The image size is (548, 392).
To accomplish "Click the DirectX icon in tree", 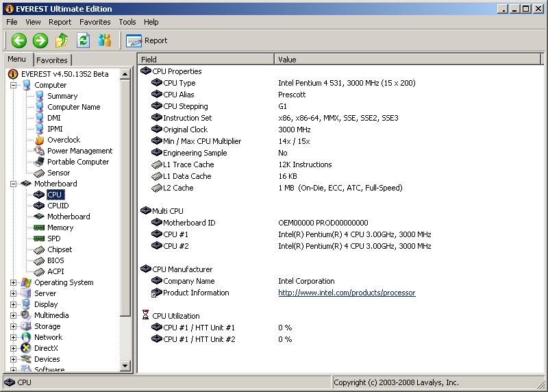I will 26,348.
